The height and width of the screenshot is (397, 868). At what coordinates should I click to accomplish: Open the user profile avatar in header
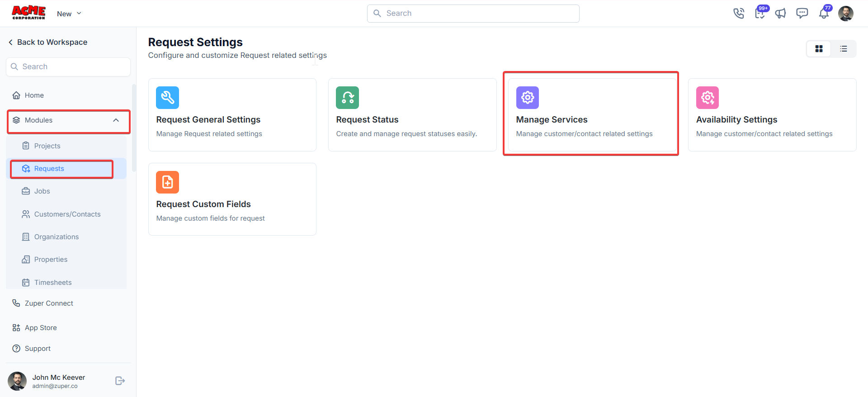(845, 14)
